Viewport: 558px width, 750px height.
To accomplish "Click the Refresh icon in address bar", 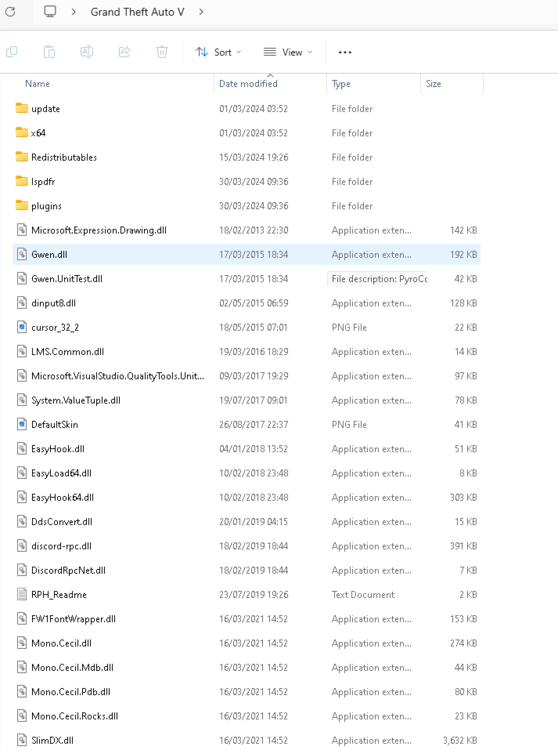I will pos(10,11).
